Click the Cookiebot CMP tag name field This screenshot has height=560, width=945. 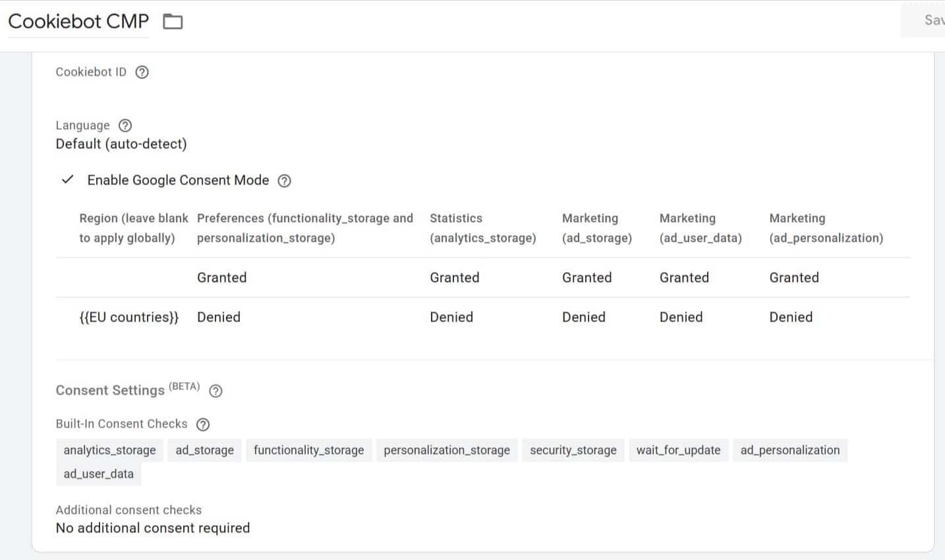point(78,21)
